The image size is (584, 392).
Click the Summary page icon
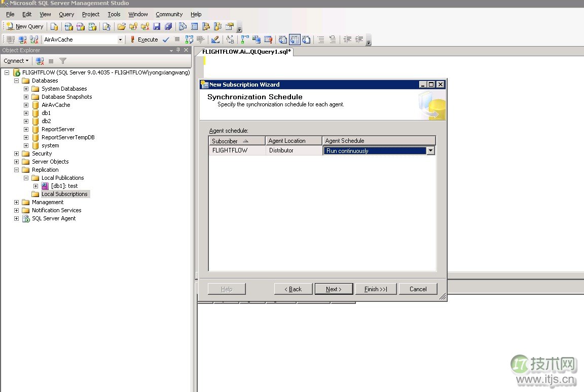(194, 26)
